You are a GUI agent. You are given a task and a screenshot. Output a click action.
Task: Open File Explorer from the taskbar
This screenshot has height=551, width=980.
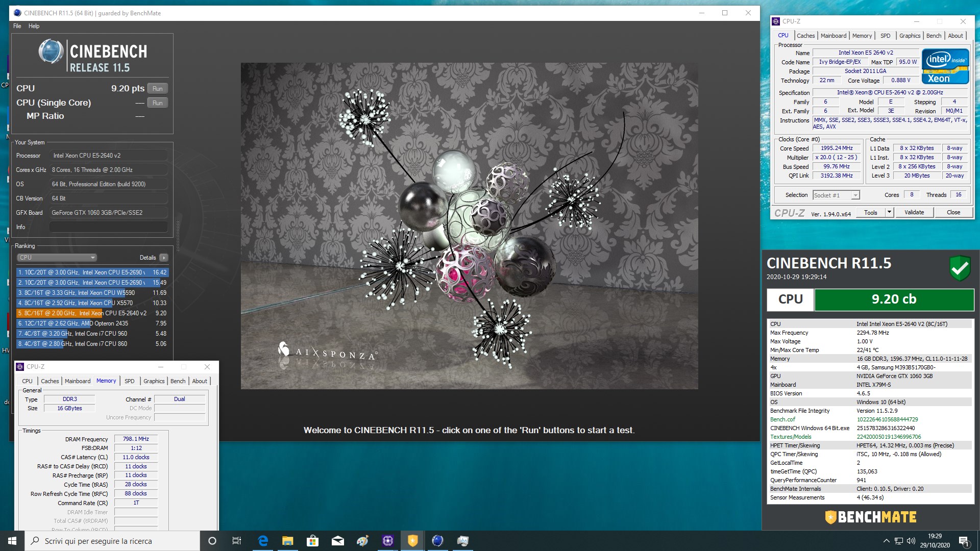(288, 541)
